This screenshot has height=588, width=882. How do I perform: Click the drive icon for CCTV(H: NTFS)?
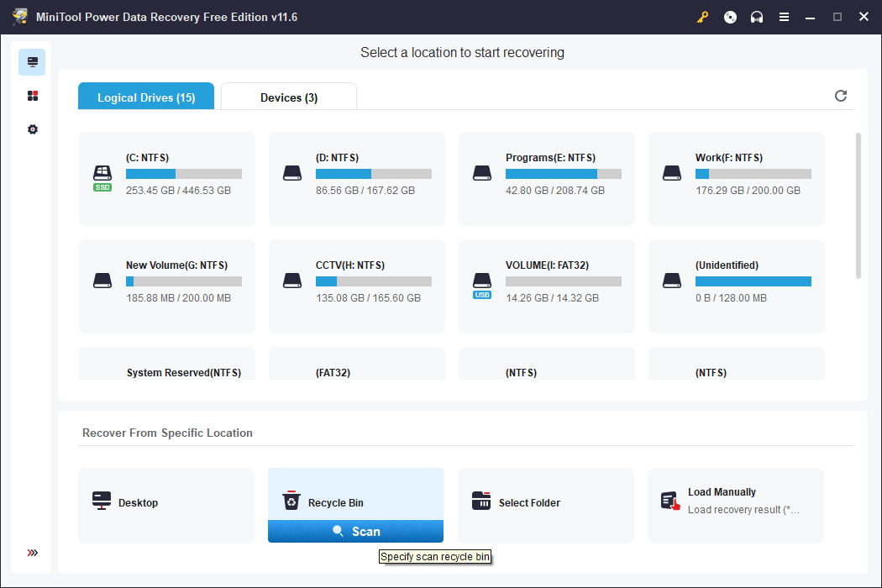tap(292, 281)
